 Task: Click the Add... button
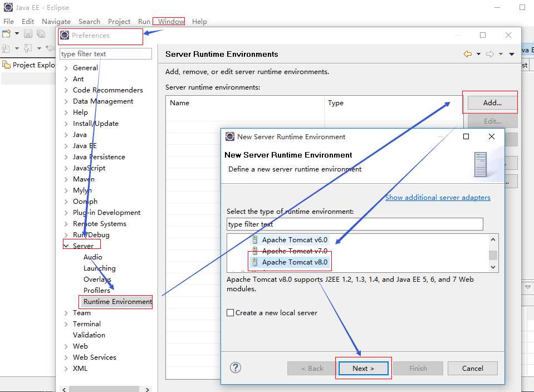(x=492, y=102)
